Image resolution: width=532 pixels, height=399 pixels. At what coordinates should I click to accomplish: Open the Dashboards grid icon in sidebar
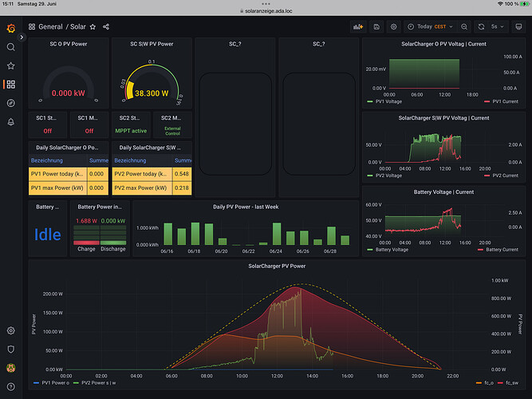(x=11, y=85)
